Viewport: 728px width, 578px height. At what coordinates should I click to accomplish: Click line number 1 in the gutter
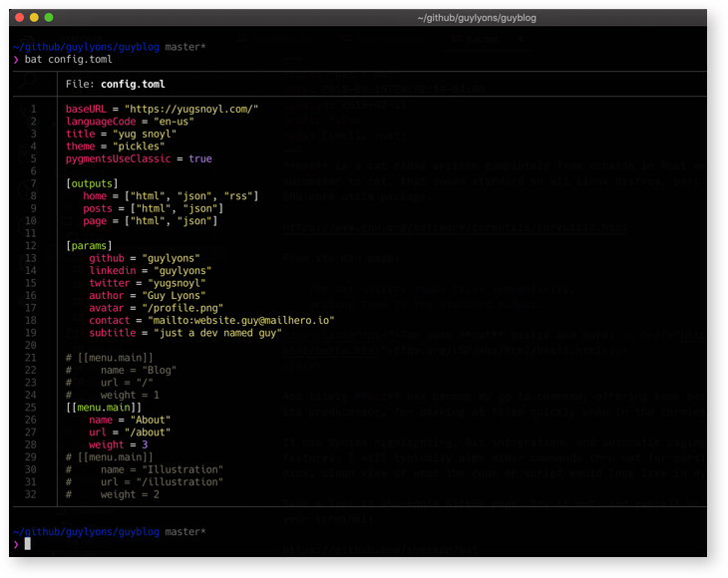33,109
